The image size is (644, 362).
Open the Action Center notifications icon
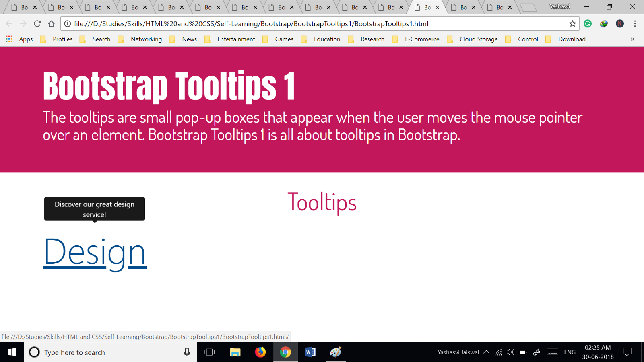coord(627,352)
